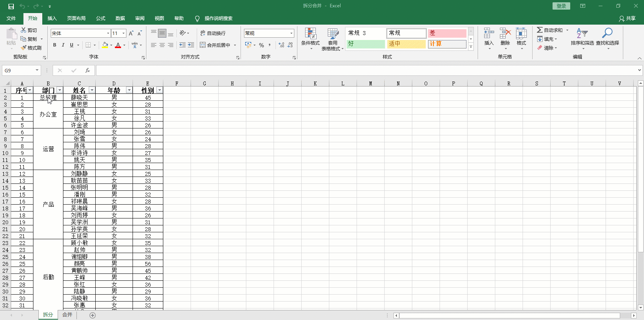
Task: Add new sheet with plus icon
Action: [x=93, y=315]
